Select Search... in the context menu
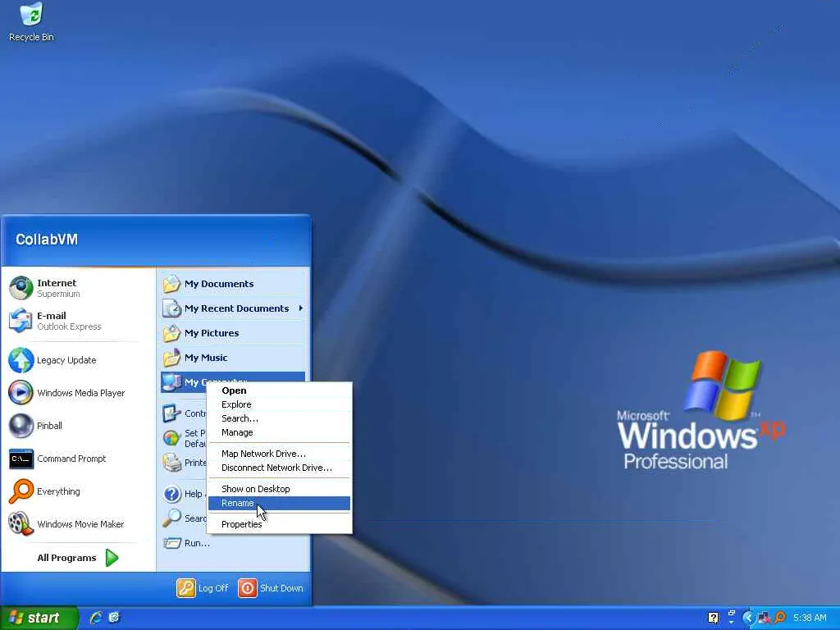This screenshot has height=630, width=840. point(279,418)
